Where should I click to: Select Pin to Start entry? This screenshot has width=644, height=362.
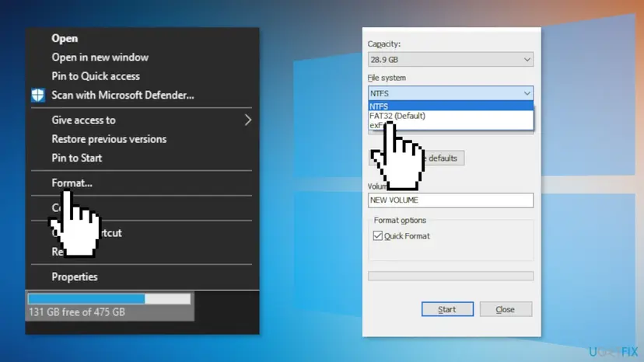pyautogui.click(x=76, y=158)
